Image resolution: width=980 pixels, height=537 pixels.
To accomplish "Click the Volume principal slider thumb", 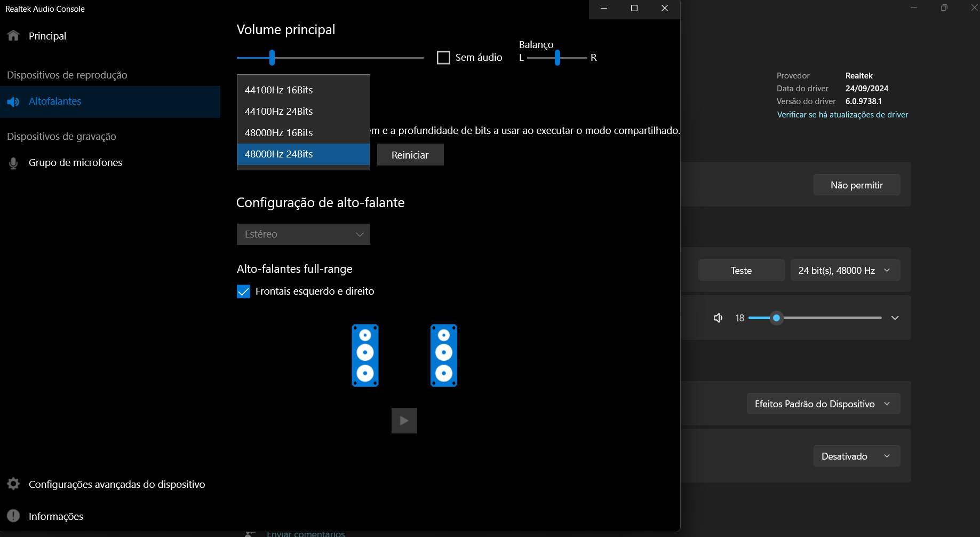I will [x=272, y=58].
